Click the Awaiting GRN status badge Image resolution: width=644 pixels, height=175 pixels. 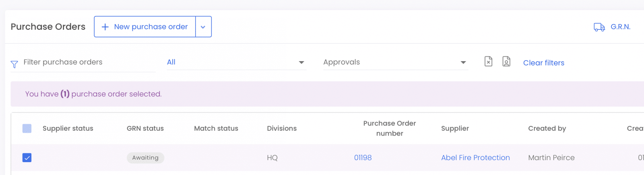(x=145, y=158)
